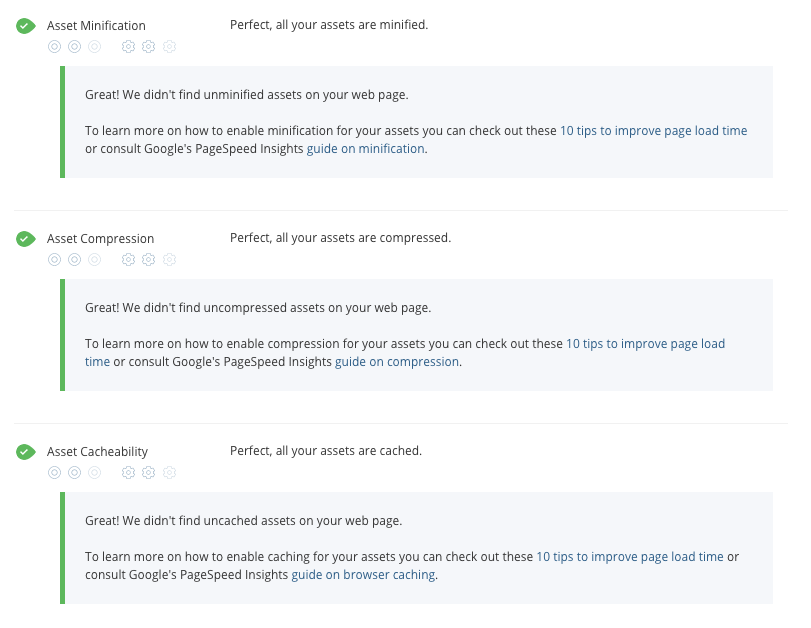
Task: Toggle the faded third circle under Asset Minification
Action: 94,46
